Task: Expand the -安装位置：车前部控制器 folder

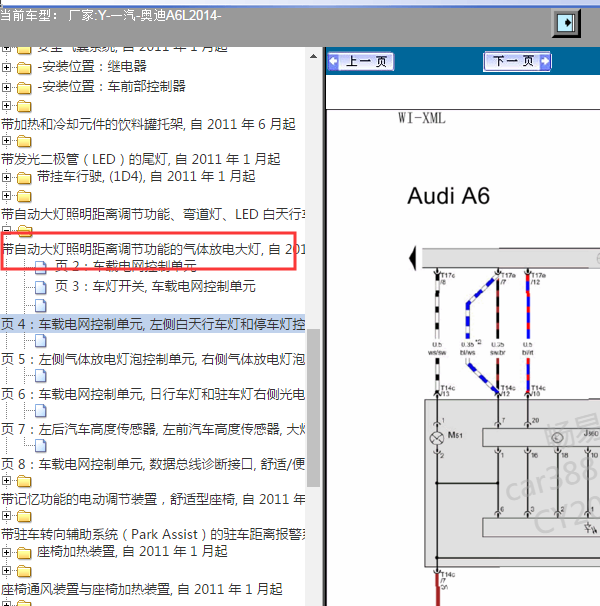Action: 6,87
